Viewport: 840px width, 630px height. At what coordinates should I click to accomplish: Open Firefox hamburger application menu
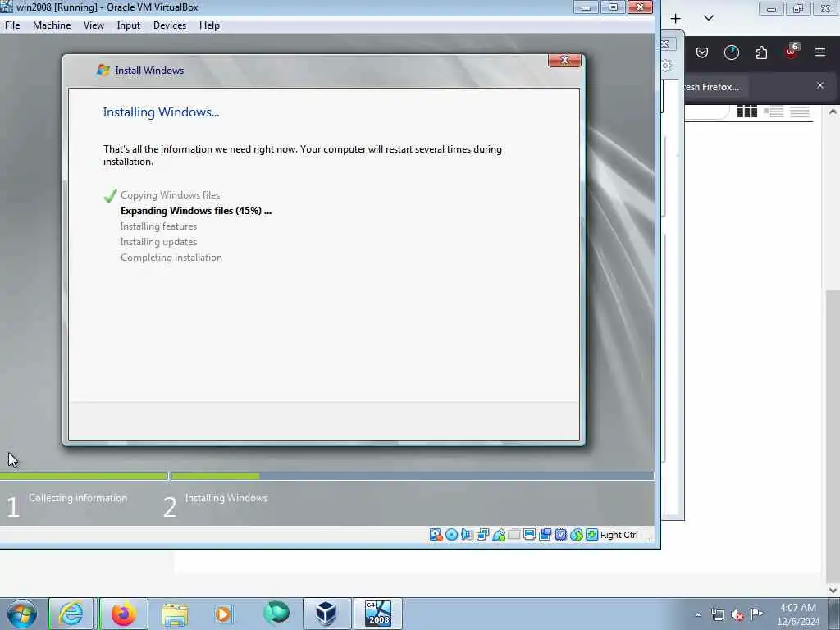point(820,52)
